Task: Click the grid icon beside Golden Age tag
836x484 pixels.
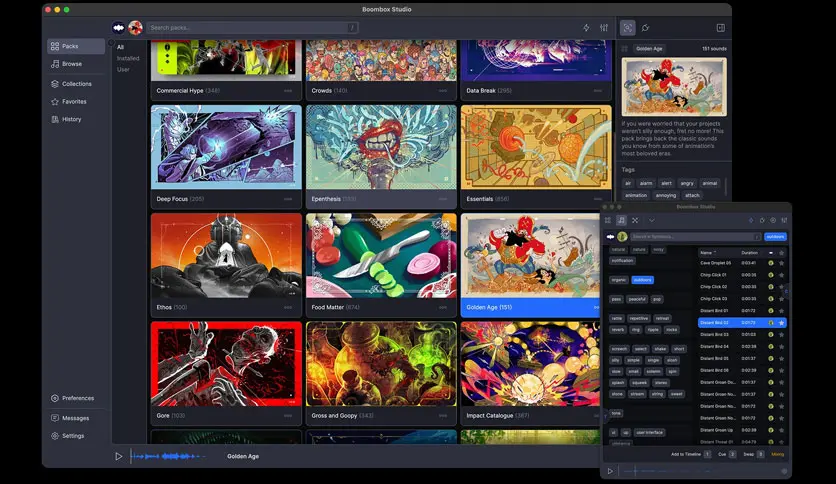Action: point(625,49)
